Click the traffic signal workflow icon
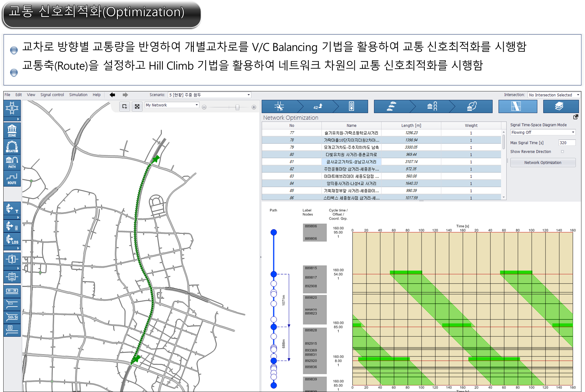 [x=351, y=106]
